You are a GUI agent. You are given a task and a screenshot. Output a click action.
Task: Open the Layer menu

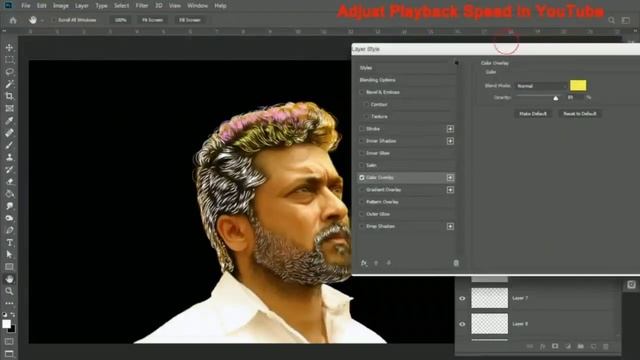point(82,6)
